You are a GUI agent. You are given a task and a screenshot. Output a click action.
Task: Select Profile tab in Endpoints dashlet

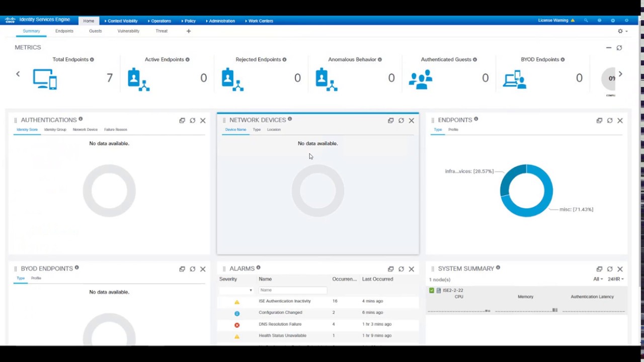(x=453, y=130)
